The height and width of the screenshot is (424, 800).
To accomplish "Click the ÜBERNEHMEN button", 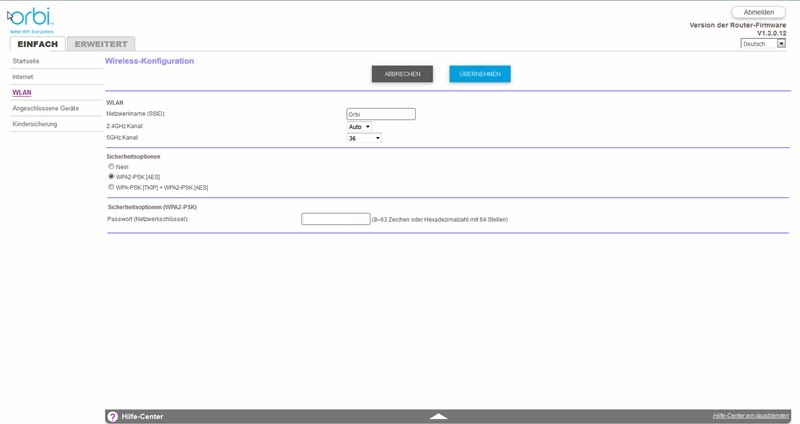I will [x=480, y=74].
